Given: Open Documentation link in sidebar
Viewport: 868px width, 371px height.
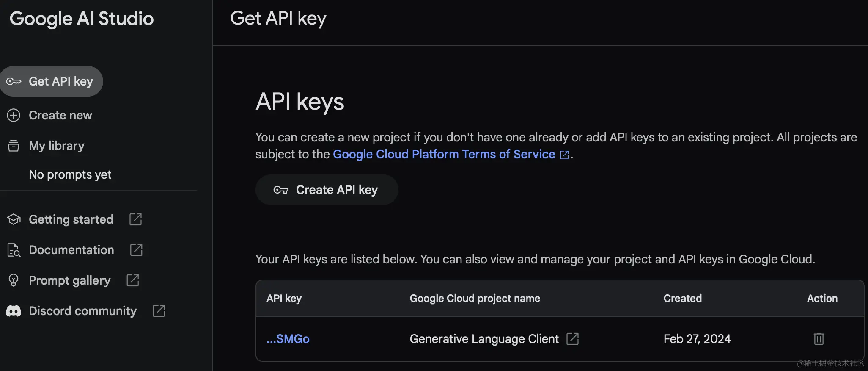Looking at the screenshot, I should point(71,250).
